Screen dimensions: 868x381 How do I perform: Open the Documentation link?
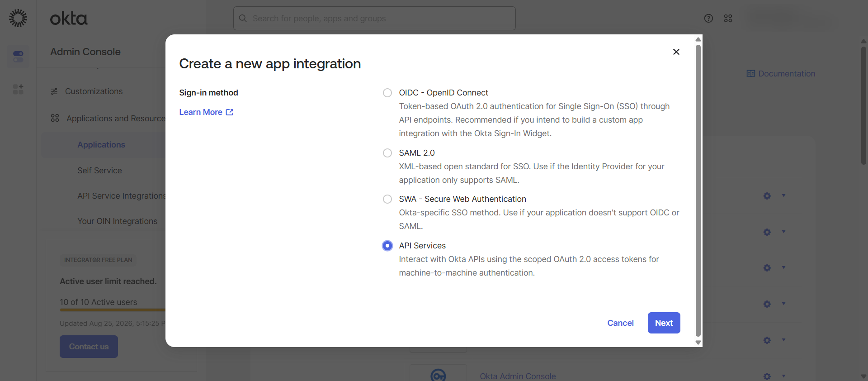tap(787, 74)
